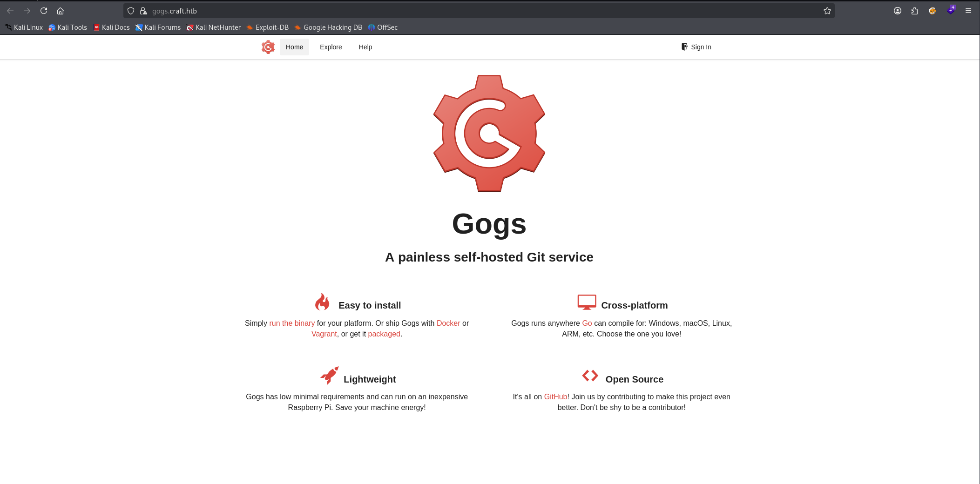The height and width of the screenshot is (484, 980).
Task: Reload the current page
Action: 44,11
